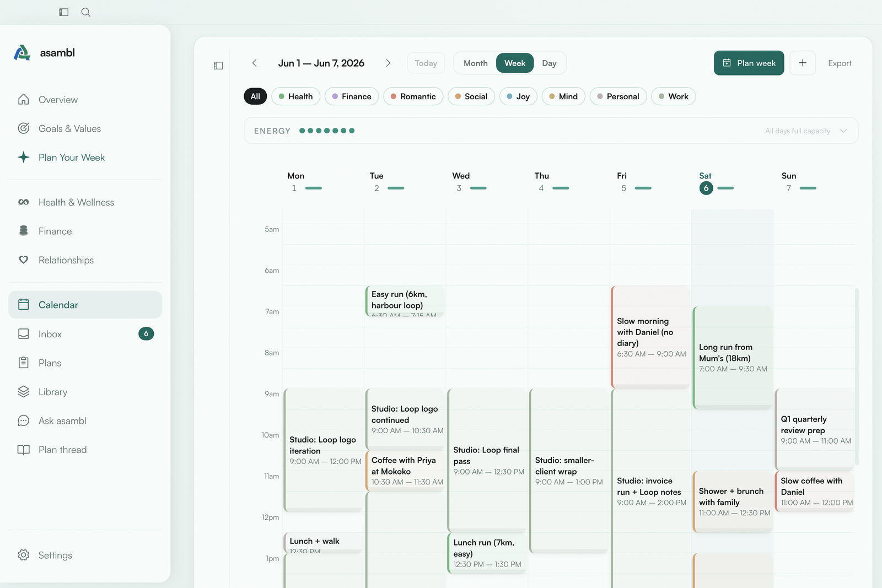Open Studio: Loop final pass event
Viewport: 882px width, 588px height.
[x=487, y=460]
